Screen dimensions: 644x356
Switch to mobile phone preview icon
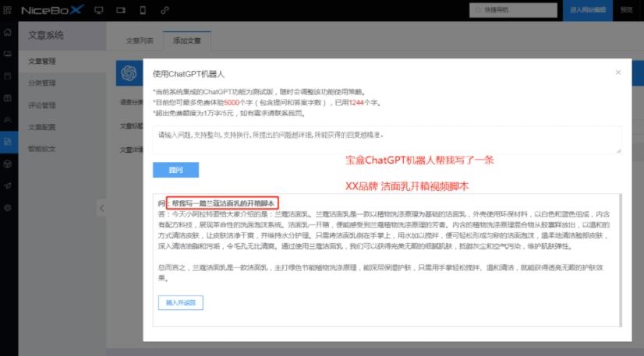(x=143, y=10)
